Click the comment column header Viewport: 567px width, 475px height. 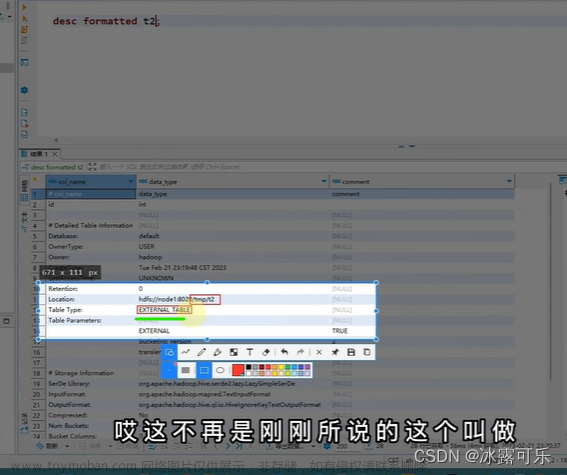click(422, 181)
